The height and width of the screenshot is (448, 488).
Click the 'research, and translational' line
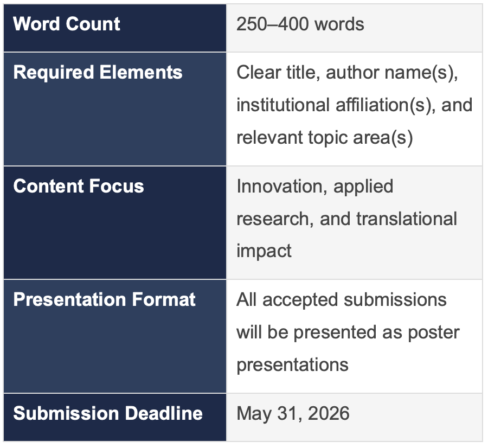coord(346,219)
